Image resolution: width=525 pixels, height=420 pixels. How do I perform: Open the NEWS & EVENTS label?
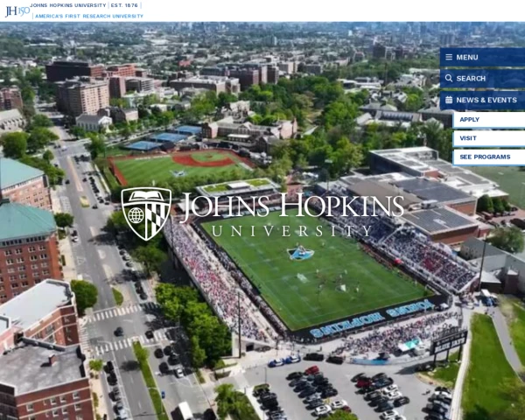click(x=486, y=100)
